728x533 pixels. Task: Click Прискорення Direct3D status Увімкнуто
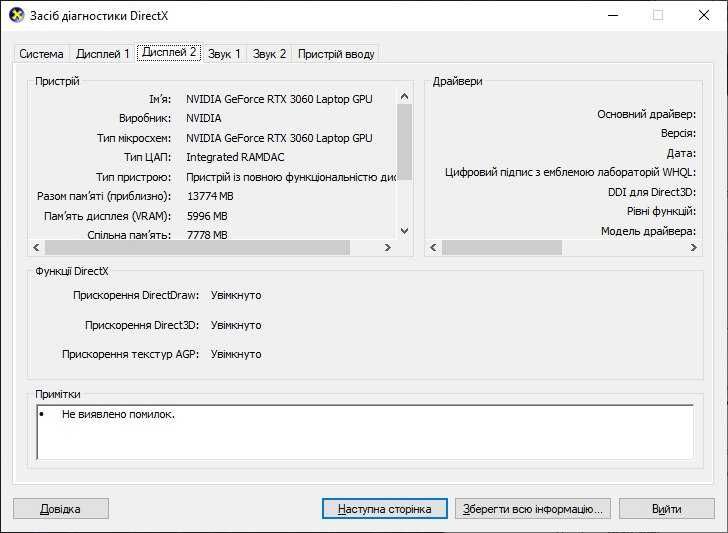236,325
